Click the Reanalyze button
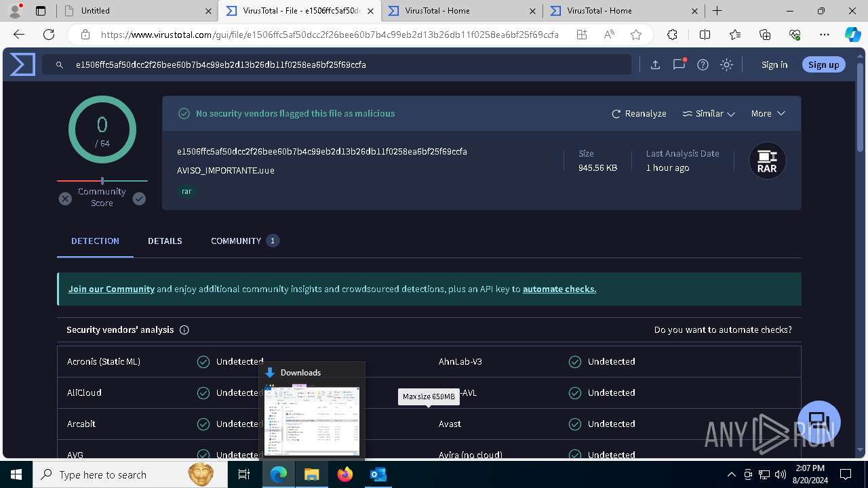Image resolution: width=868 pixels, height=488 pixels. (639, 114)
